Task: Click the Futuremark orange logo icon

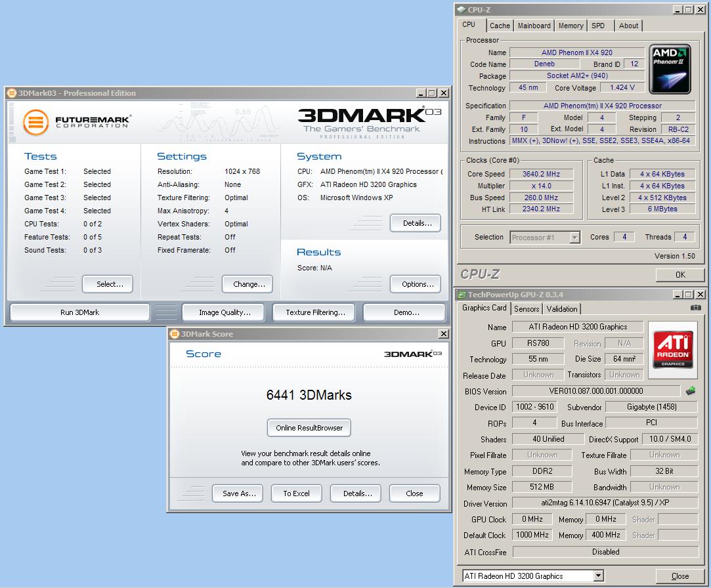Action: coord(36,123)
